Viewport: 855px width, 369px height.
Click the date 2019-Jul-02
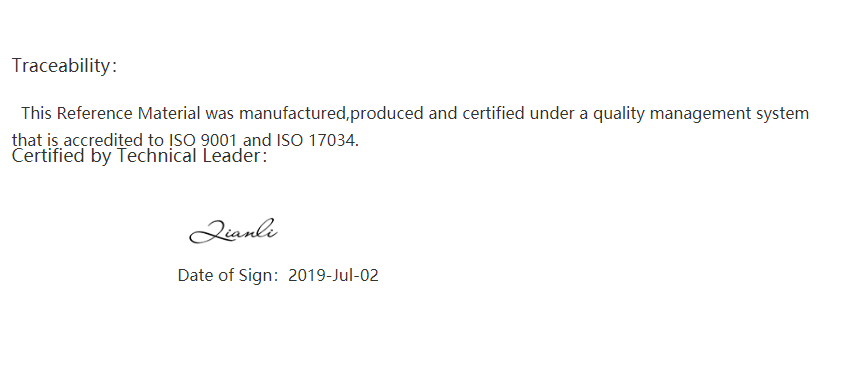(333, 275)
